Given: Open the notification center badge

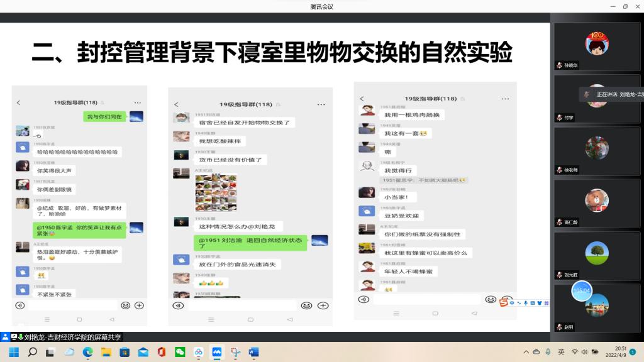Looking at the screenshot, I should (x=633, y=352).
